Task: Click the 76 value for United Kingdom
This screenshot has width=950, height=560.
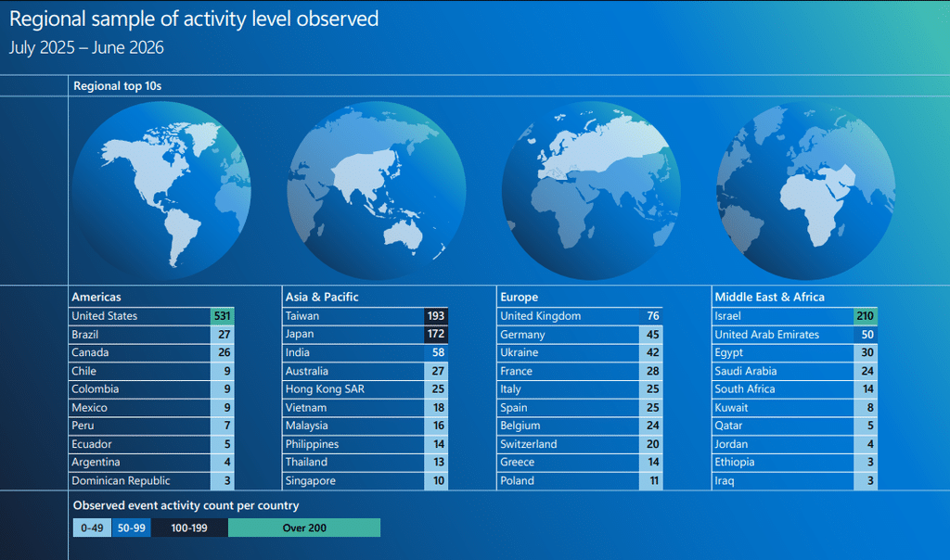Action: coord(651,316)
